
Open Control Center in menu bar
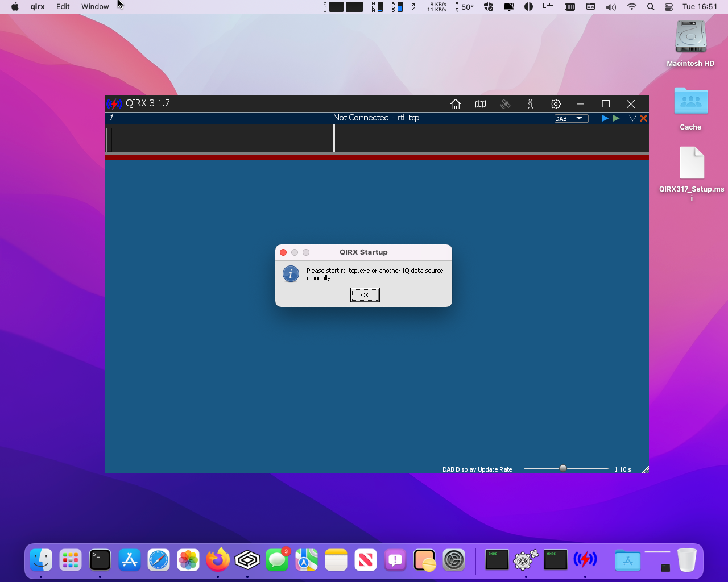tap(669, 7)
